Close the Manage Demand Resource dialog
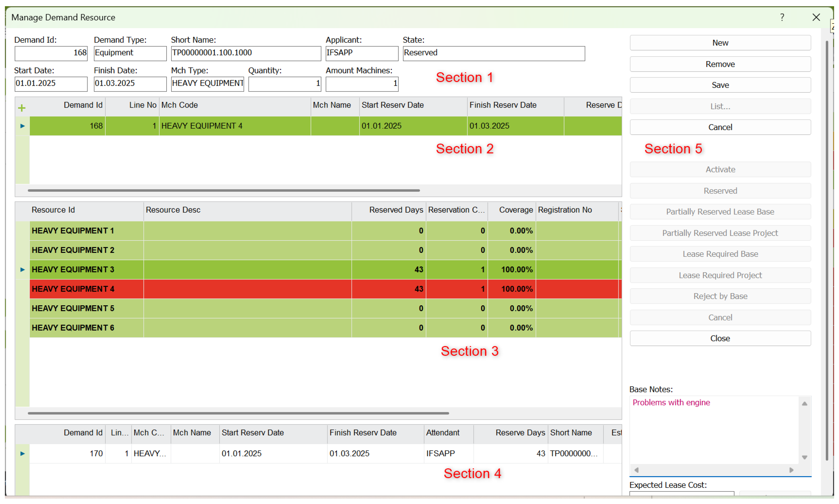This screenshot has height=504, width=839. (816, 17)
